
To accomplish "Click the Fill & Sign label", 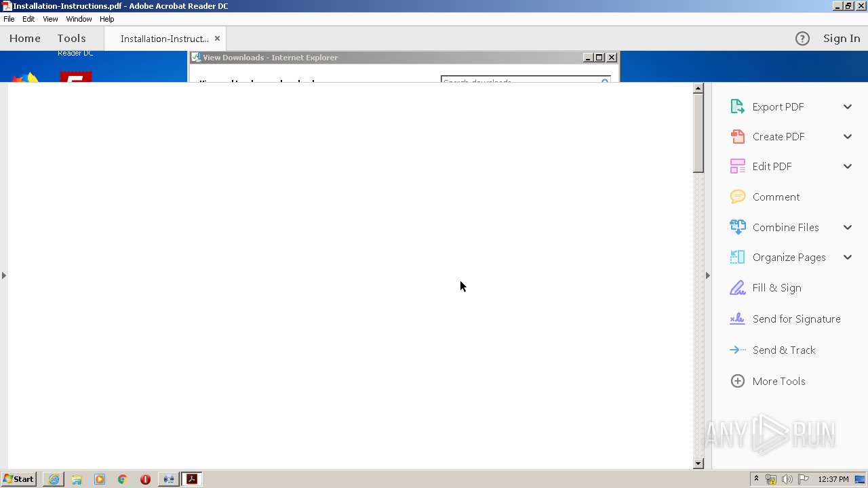I will tap(776, 287).
